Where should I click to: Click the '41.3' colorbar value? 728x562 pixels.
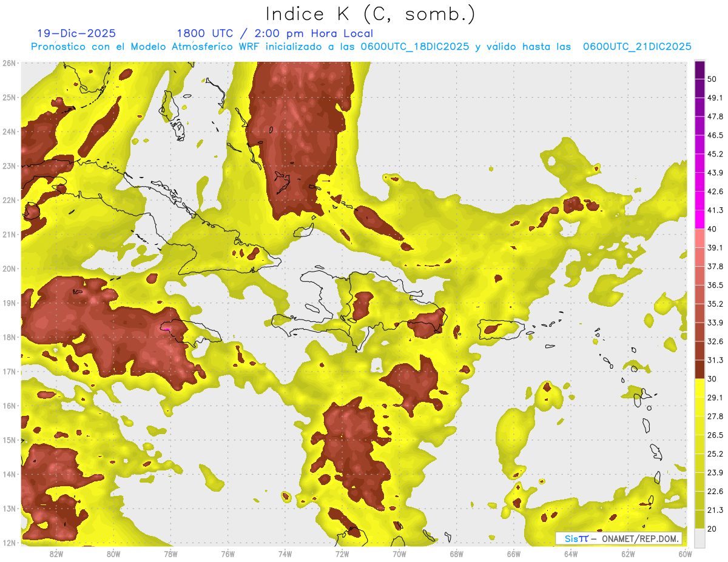coord(715,210)
